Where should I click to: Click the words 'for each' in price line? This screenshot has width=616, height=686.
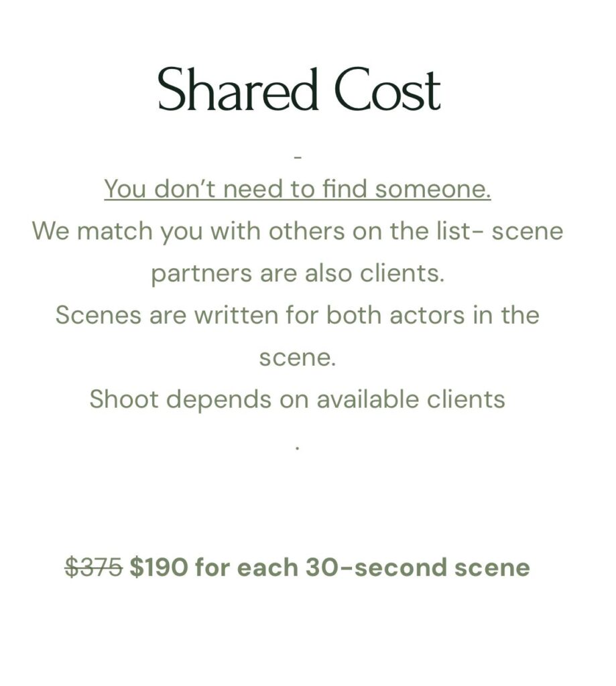click(x=247, y=567)
